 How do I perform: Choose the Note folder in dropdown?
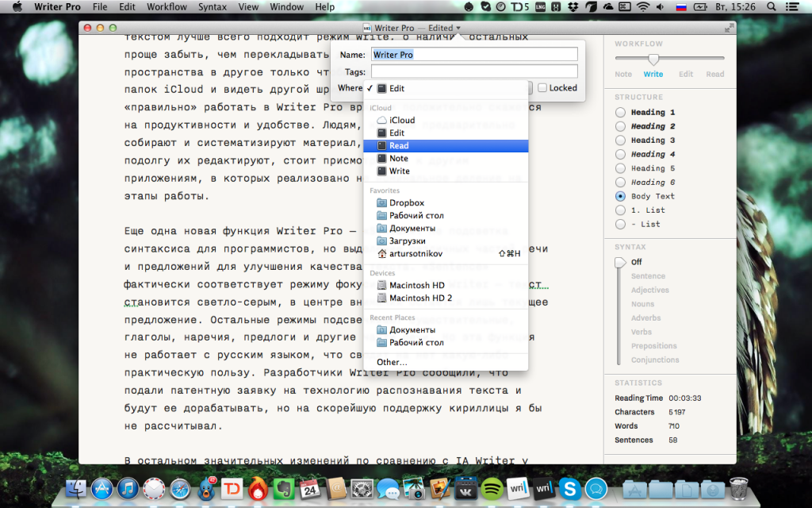point(398,159)
